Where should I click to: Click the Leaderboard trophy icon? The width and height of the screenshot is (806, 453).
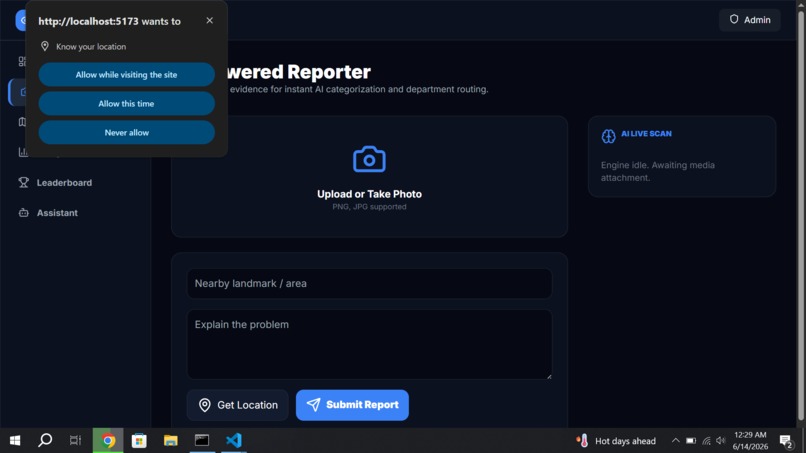click(x=24, y=183)
